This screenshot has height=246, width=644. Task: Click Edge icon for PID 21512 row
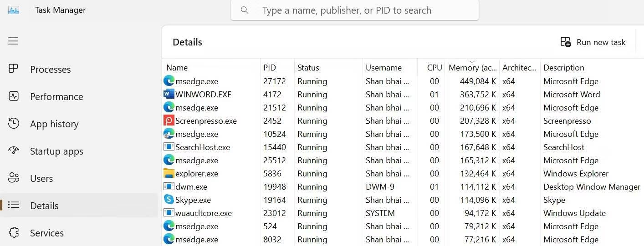169,107
